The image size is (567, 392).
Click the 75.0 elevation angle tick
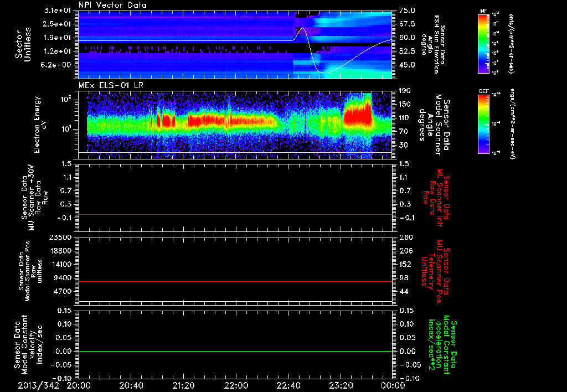tap(407, 11)
